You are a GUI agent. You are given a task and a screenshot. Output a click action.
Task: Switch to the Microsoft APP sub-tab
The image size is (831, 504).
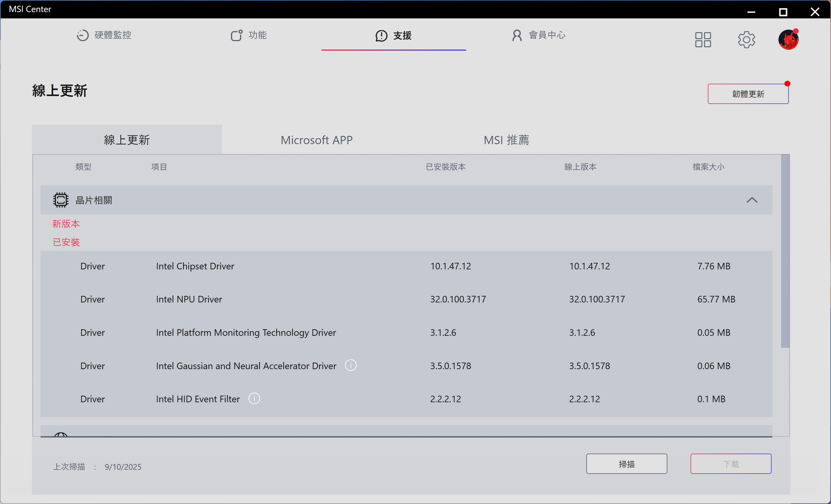click(x=316, y=140)
